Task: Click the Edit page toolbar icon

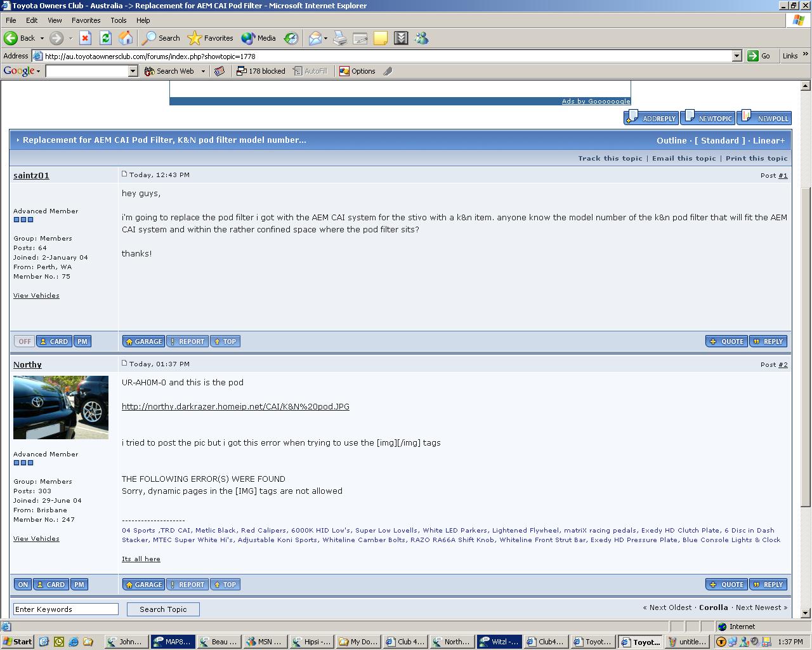Action: point(360,38)
